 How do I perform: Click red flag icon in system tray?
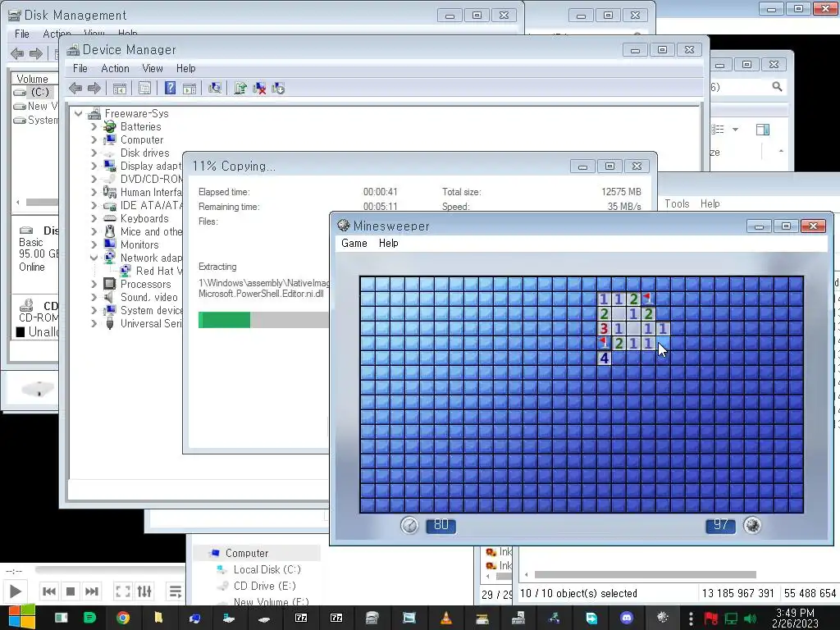711,619
